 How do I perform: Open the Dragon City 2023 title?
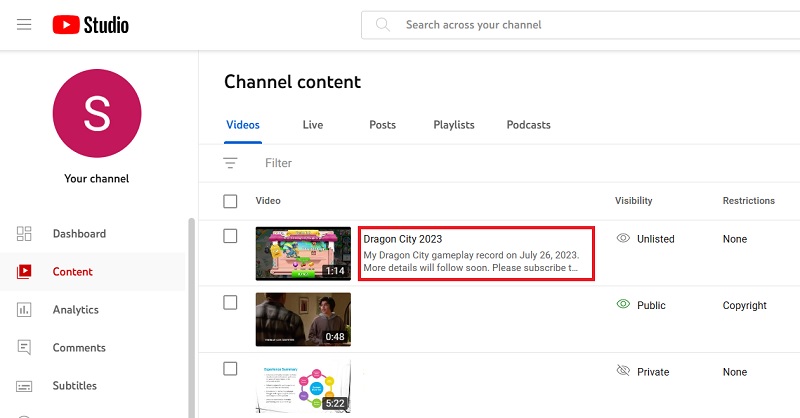click(403, 239)
